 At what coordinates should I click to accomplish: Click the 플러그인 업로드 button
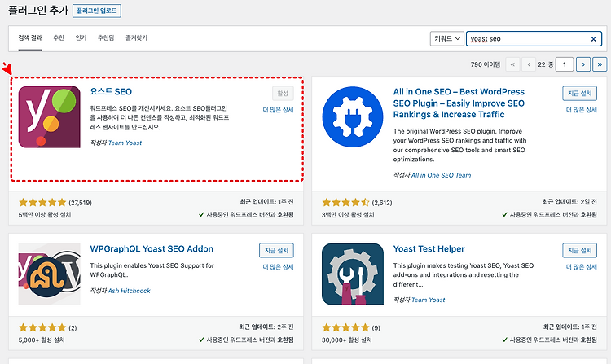97,11
